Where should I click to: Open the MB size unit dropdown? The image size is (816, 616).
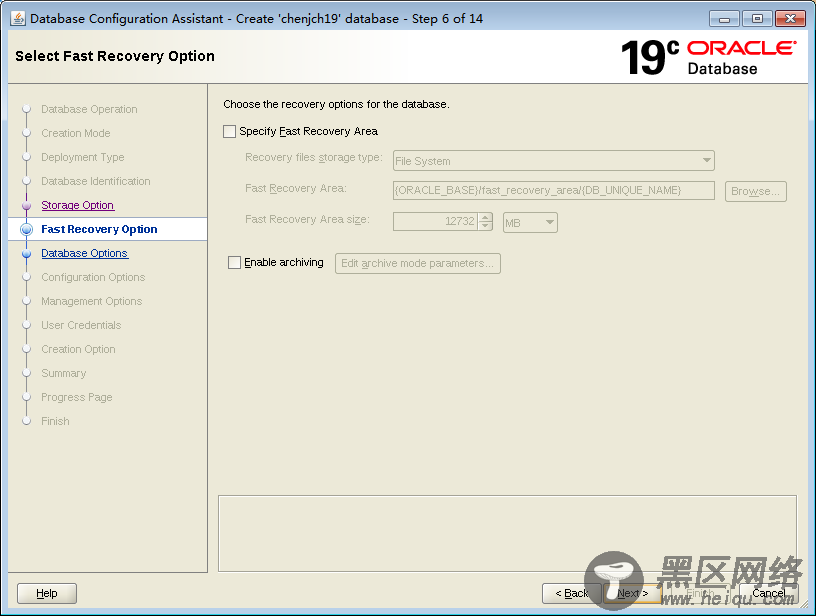[530, 222]
